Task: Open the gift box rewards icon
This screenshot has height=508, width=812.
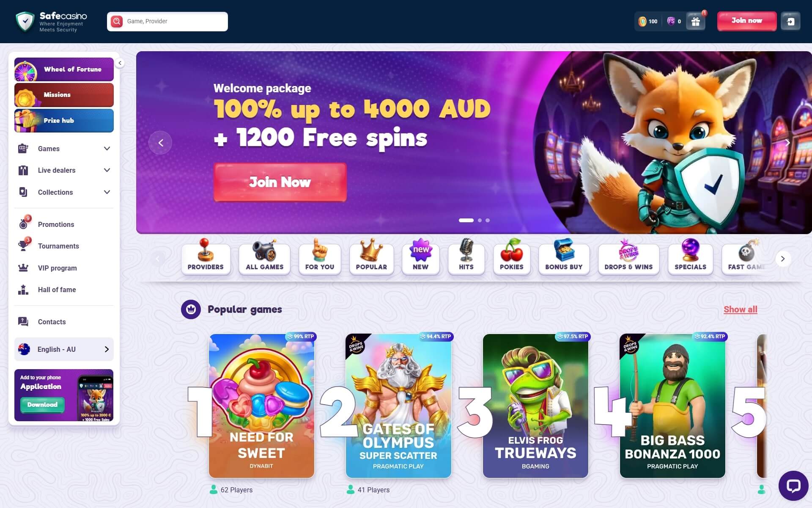Action: tap(696, 22)
